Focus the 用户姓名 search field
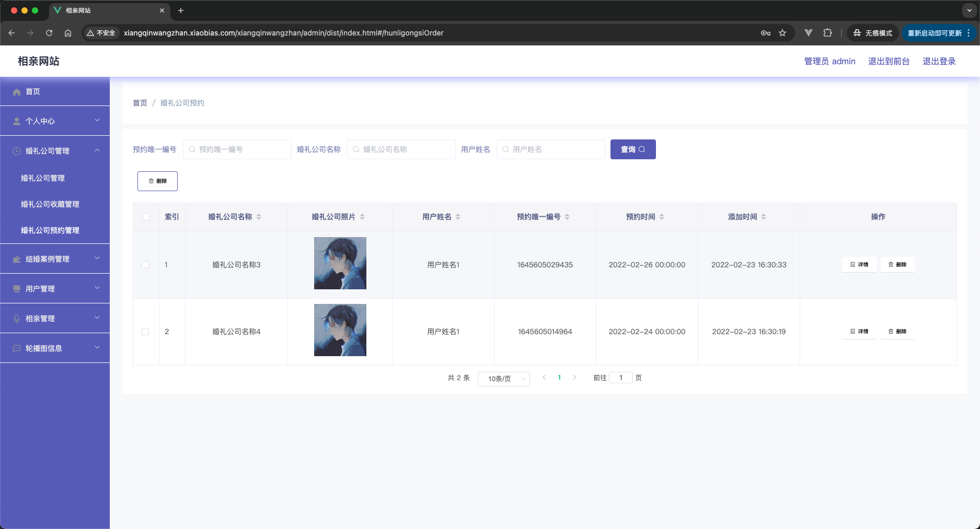The image size is (980, 529). point(551,149)
